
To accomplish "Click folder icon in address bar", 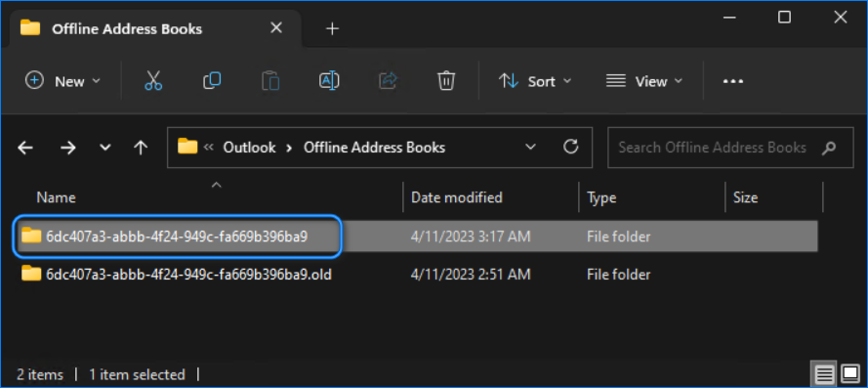I will 187,147.
